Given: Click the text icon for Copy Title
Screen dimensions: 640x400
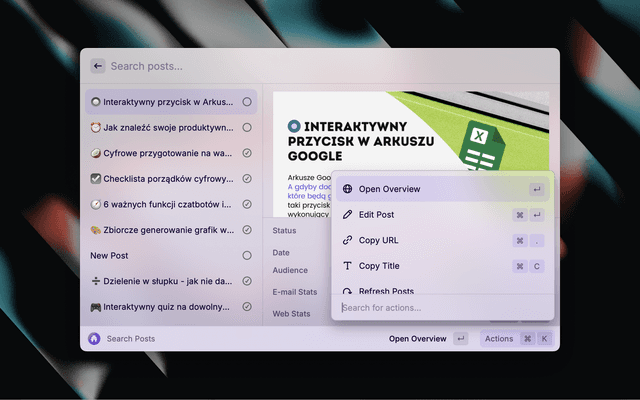Looking at the screenshot, I should point(347,266).
